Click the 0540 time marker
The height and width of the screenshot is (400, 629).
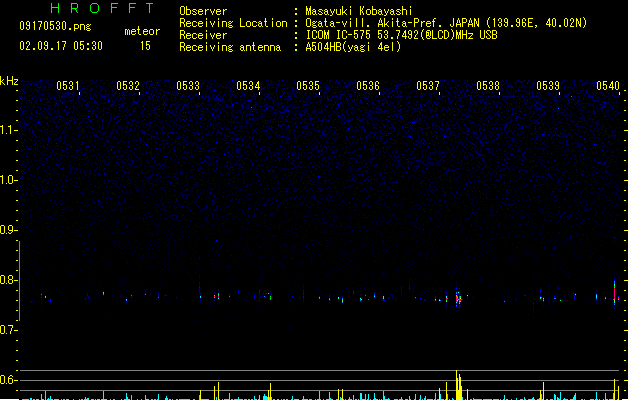608,86
